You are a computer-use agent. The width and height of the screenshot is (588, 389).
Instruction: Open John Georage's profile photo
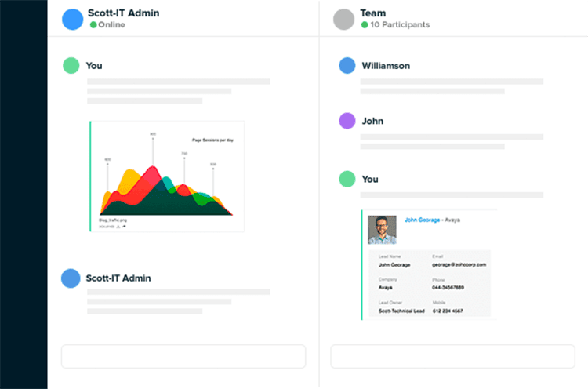tap(382, 230)
